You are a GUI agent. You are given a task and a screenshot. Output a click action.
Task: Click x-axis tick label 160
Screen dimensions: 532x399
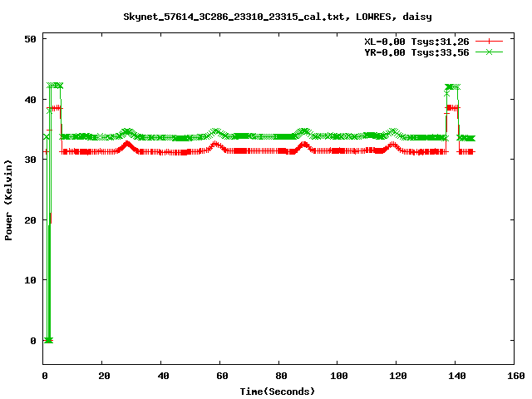click(516, 376)
